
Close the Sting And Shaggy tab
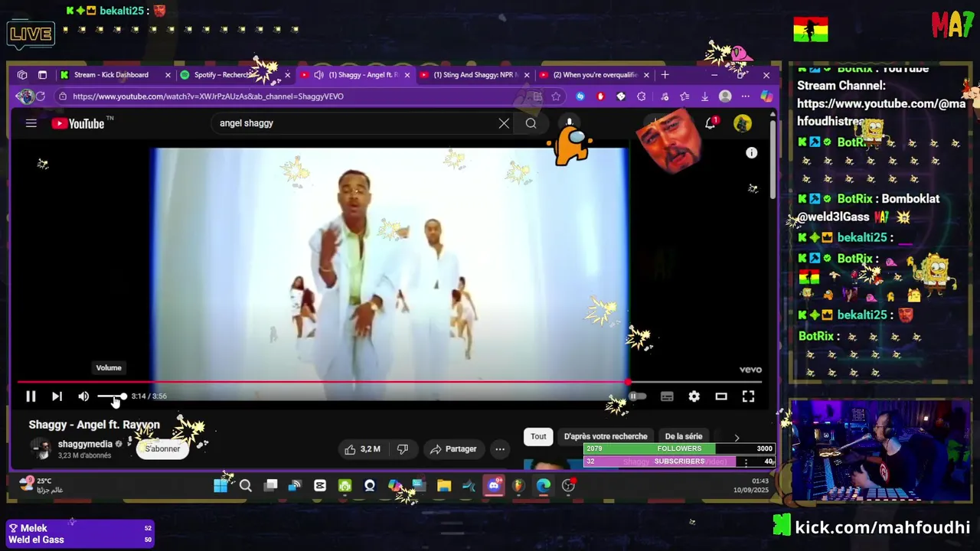tap(526, 75)
